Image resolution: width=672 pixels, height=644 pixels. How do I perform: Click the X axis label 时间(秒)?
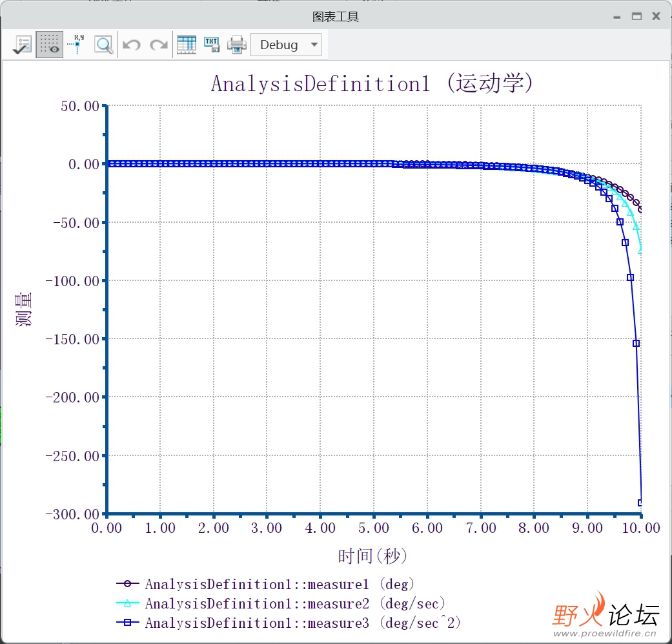tap(372, 556)
